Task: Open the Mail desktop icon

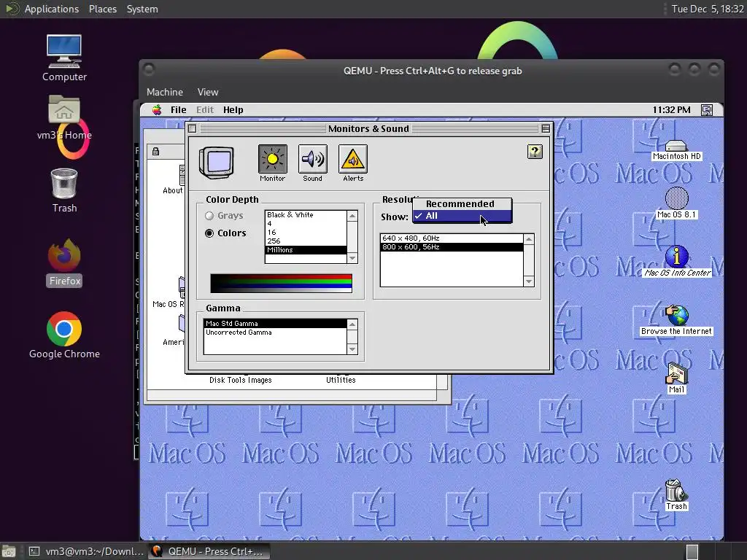Action: coord(676,378)
